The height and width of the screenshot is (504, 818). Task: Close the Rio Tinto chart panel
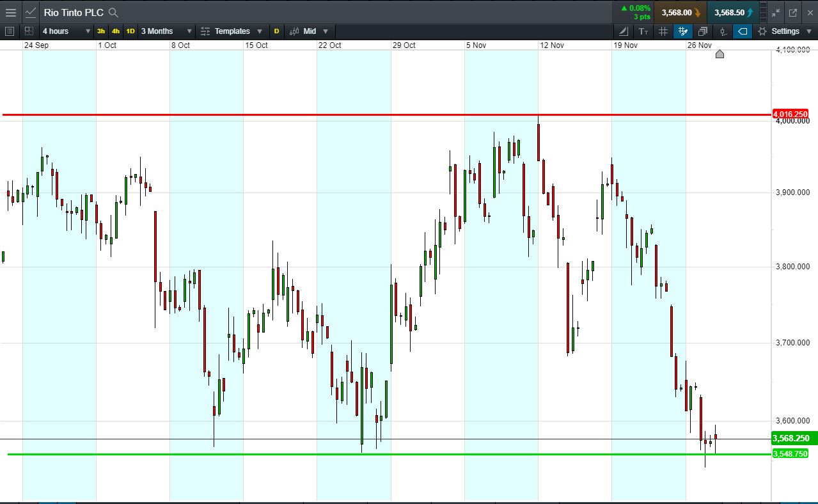point(809,12)
